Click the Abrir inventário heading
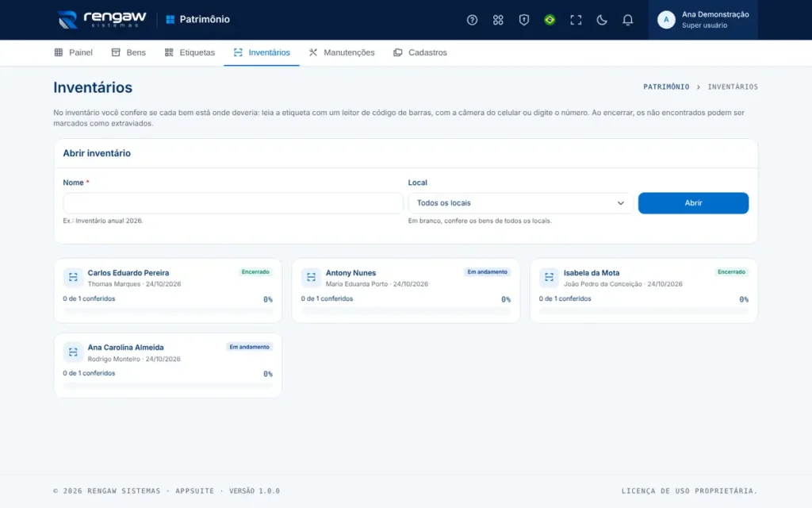 [x=97, y=153]
